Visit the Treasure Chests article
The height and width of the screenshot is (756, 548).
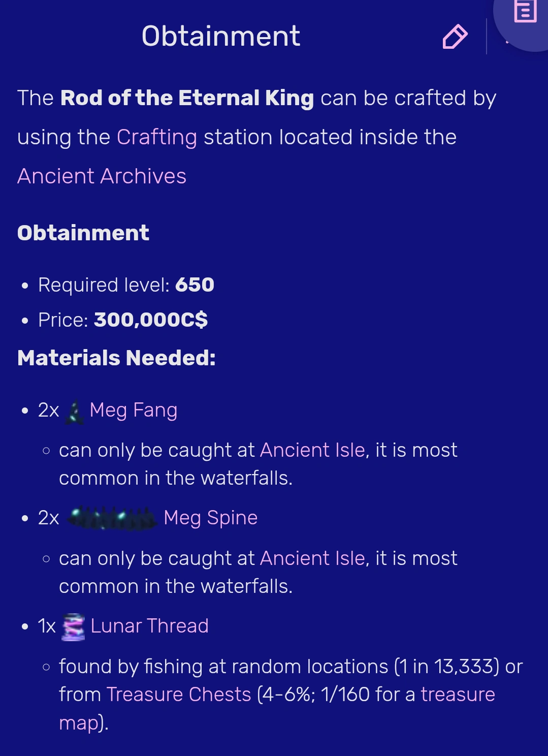[177, 694]
